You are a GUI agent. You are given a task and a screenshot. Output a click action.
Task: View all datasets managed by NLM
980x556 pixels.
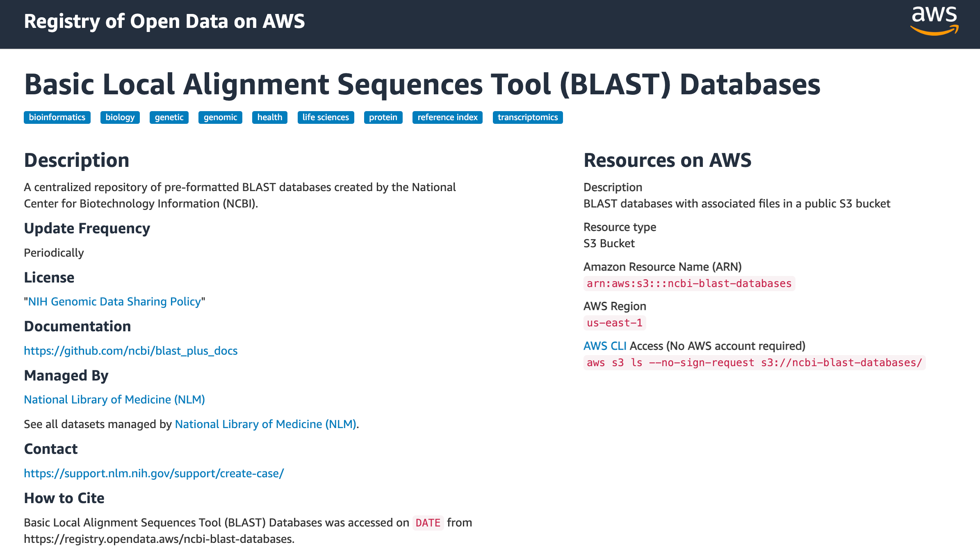coord(265,424)
